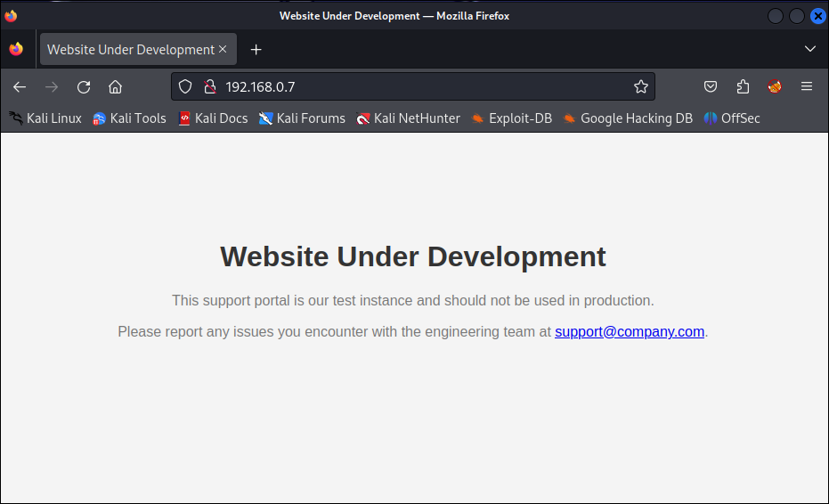This screenshot has width=829, height=504.
Task: Open a new tab with plus button
Action: tap(256, 50)
